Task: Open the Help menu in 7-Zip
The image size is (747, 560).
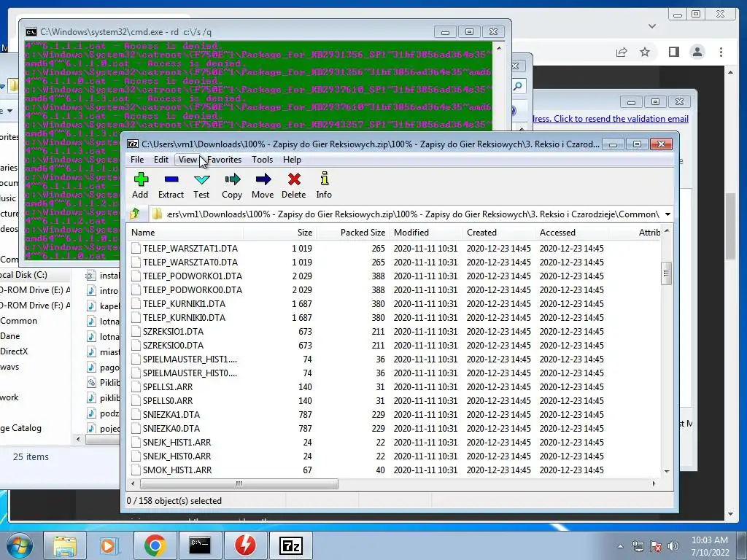Action: (292, 160)
